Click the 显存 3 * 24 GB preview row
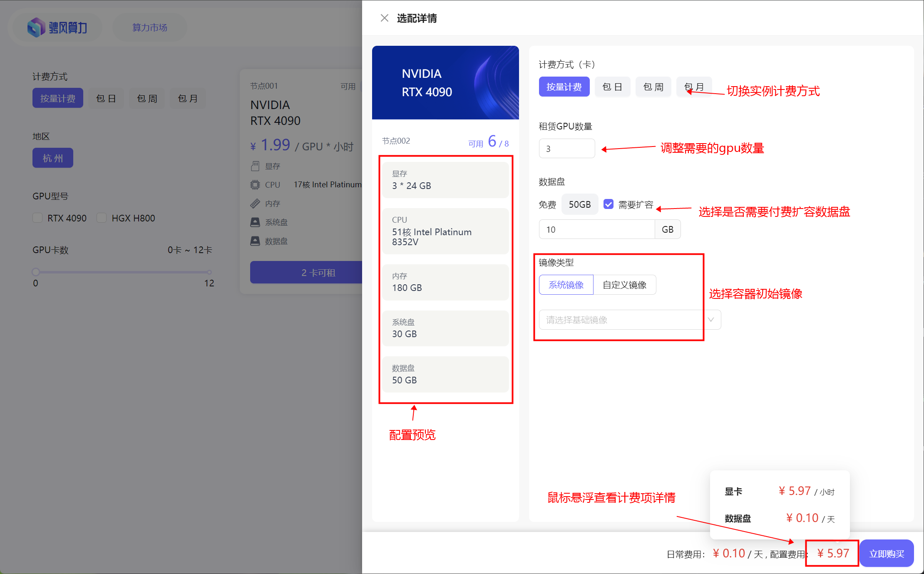Screen dimensions: 924x574 pyautogui.click(x=445, y=180)
